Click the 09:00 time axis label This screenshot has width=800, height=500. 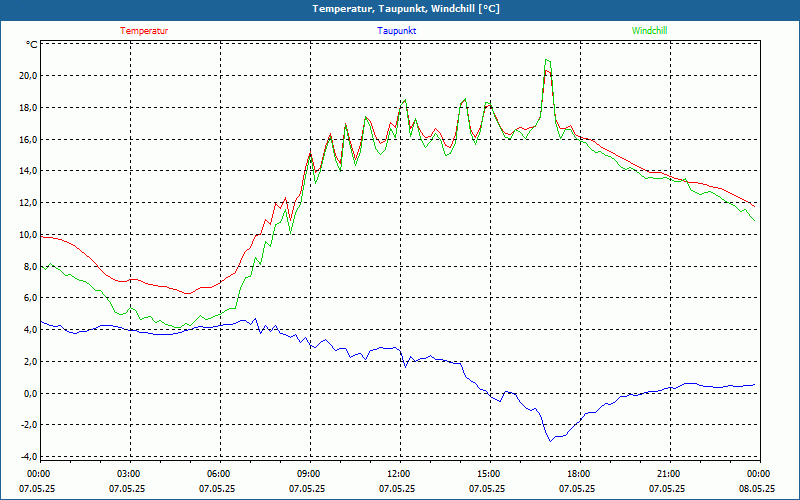pos(307,473)
